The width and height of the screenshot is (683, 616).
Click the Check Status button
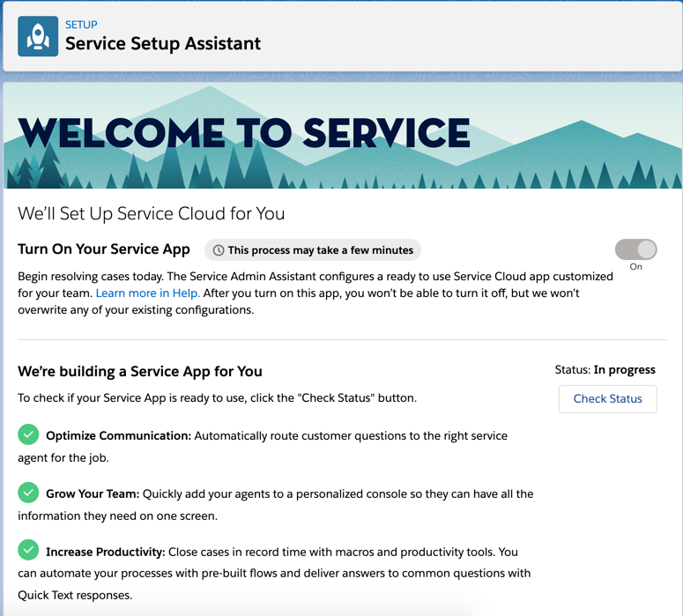click(607, 398)
